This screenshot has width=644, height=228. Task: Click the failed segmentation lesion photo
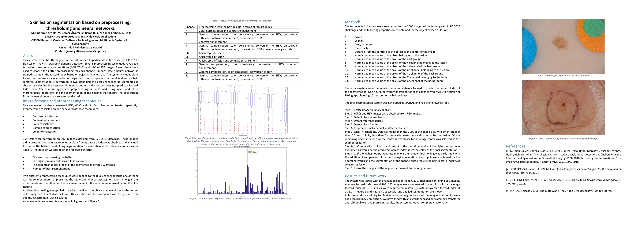[563, 107]
